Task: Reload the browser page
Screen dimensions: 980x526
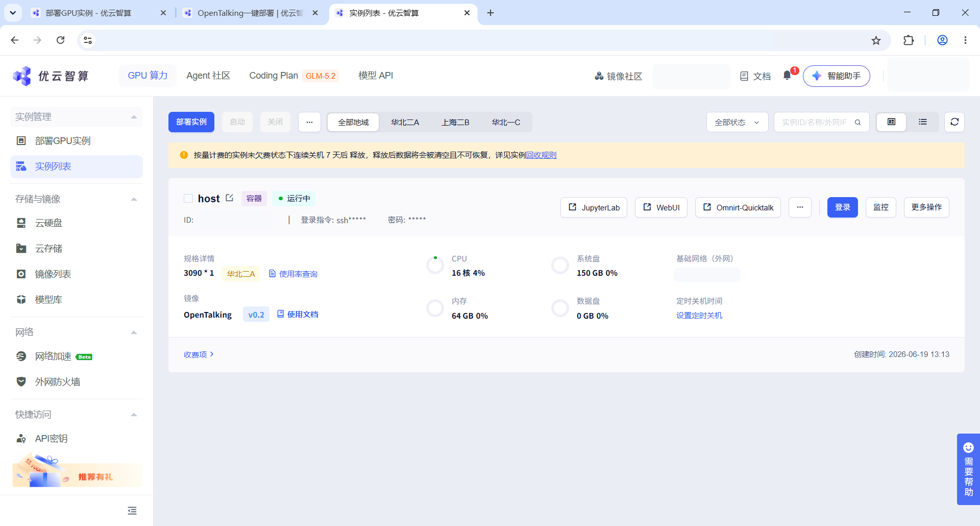Action: tap(60, 40)
